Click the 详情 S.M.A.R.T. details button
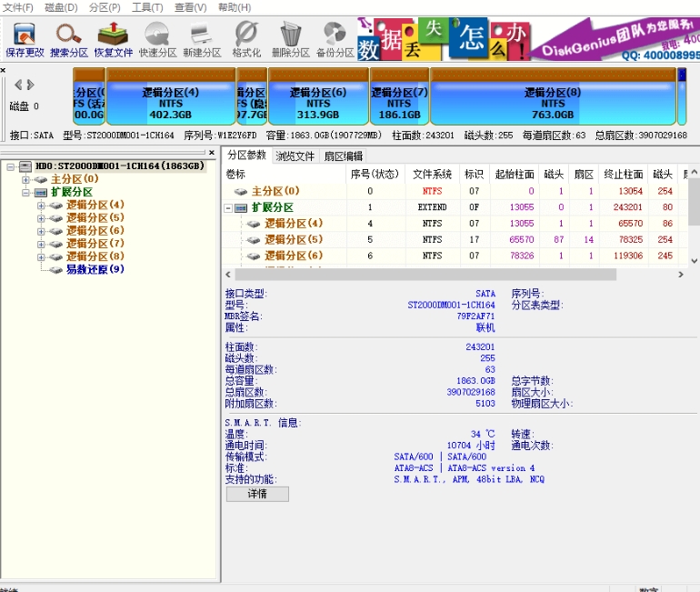Screen dimensions: 700x592 257,494
